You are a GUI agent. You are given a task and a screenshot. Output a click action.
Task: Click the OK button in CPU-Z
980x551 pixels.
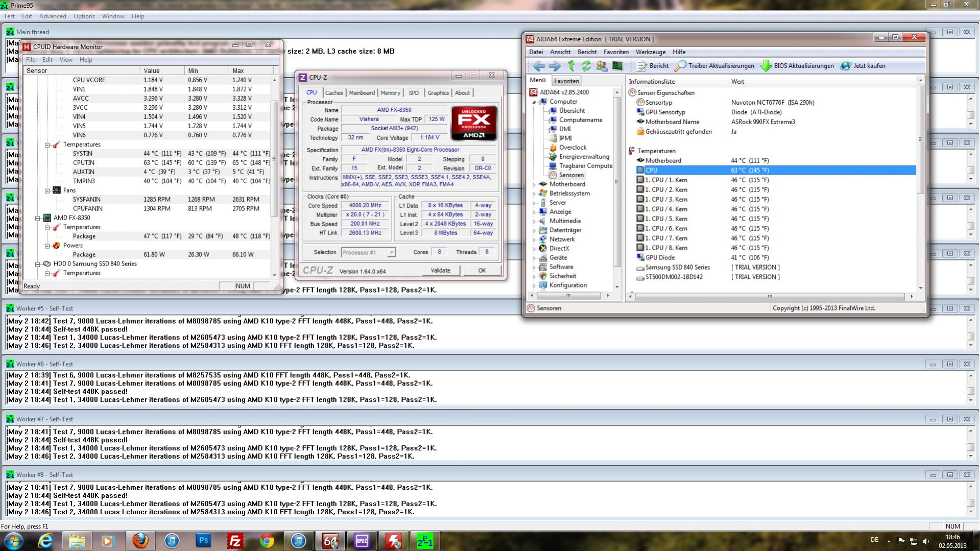(x=482, y=271)
